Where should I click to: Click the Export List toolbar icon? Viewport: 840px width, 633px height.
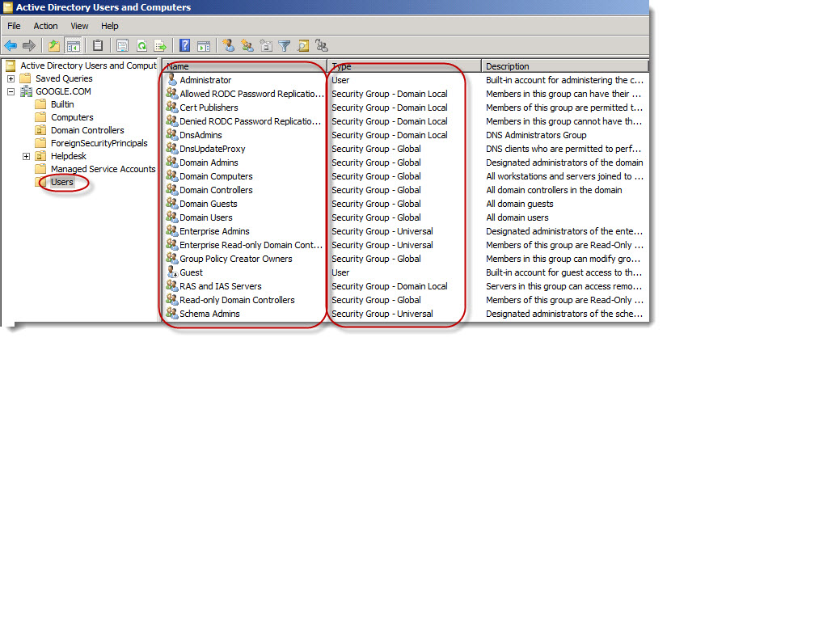[160, 45]
